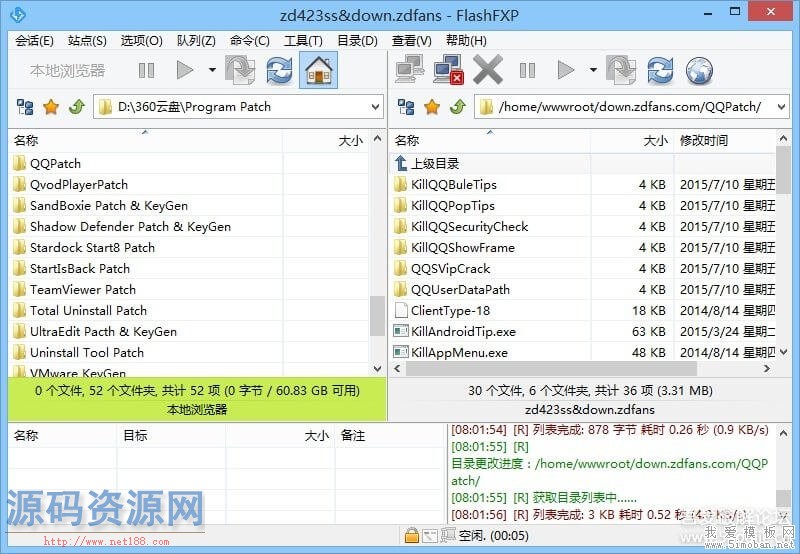Expand the remote path dropdown
The image size is (800, 554).
tap(782, 107)
